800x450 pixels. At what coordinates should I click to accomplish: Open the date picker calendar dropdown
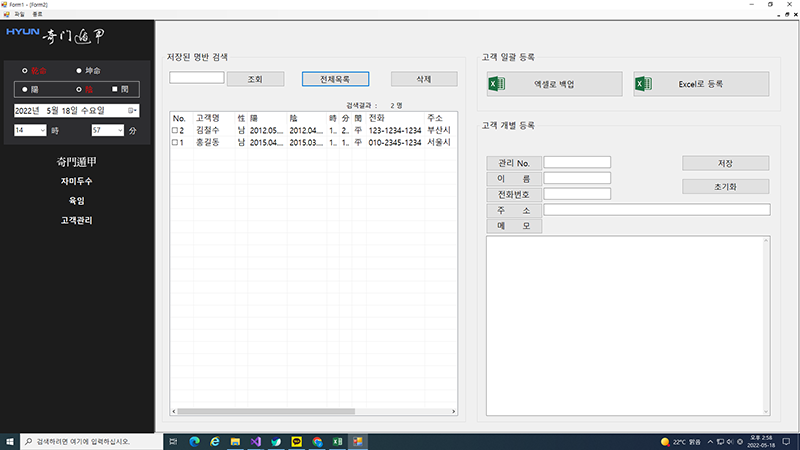point(132,110)
